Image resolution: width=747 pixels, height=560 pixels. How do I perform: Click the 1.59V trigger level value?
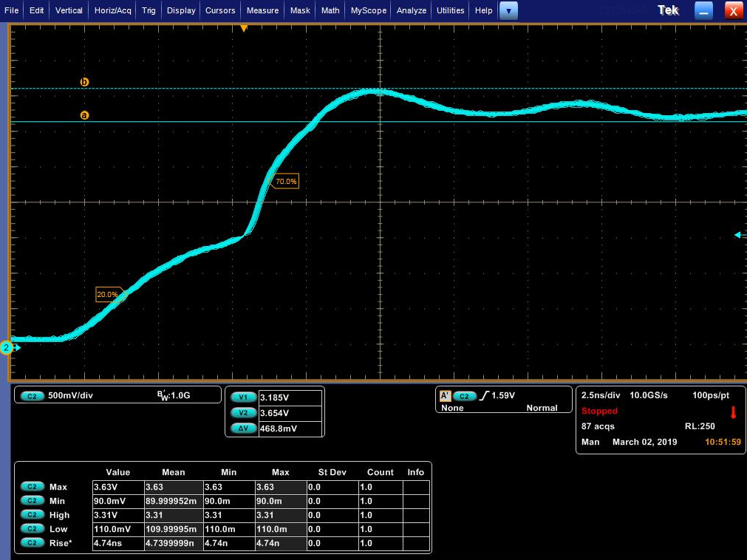503,395
